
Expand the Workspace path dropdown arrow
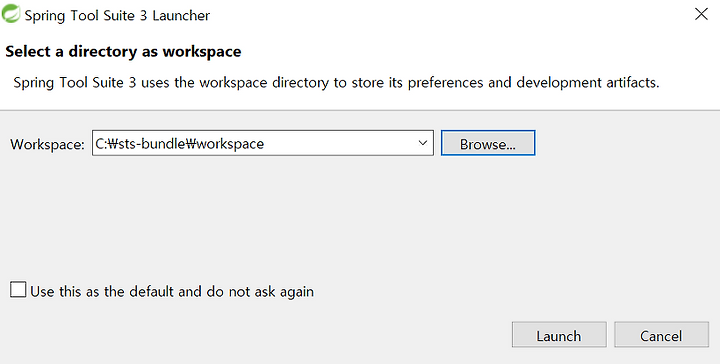click(423, 143)
